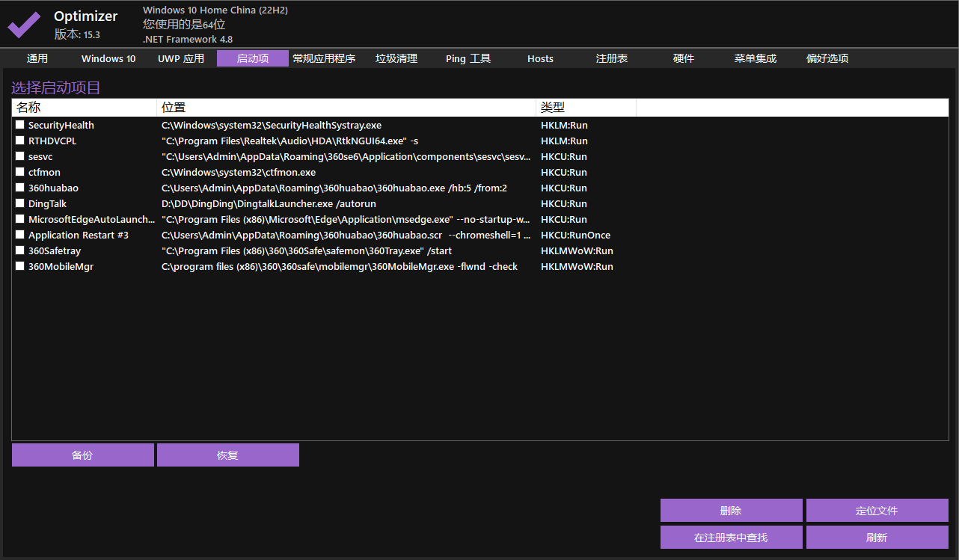Click the 名称 column header
This screenshot has height=560, width=959.
point(30,107)
